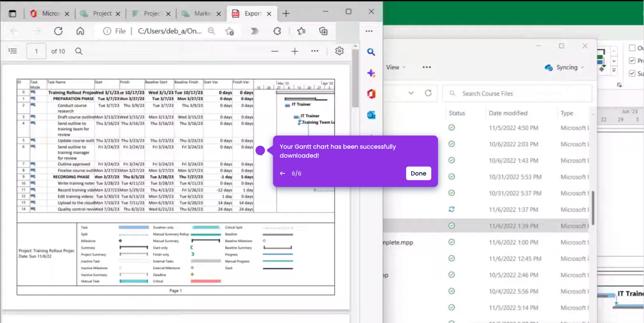Open the Syncing status dropdown

coord(564,68)
